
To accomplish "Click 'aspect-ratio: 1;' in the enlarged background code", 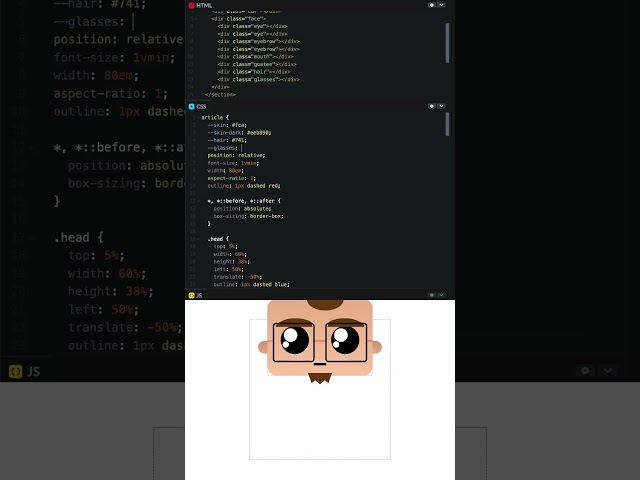I will tap(111, 93).
